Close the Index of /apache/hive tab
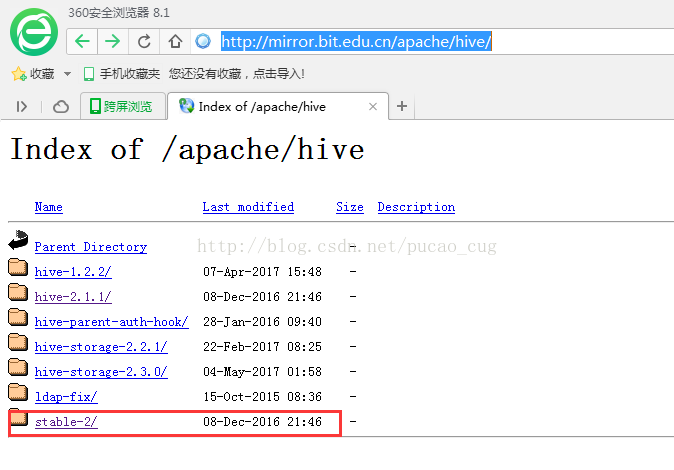This screenshot has height=470, width=674. tap(373, 107)
